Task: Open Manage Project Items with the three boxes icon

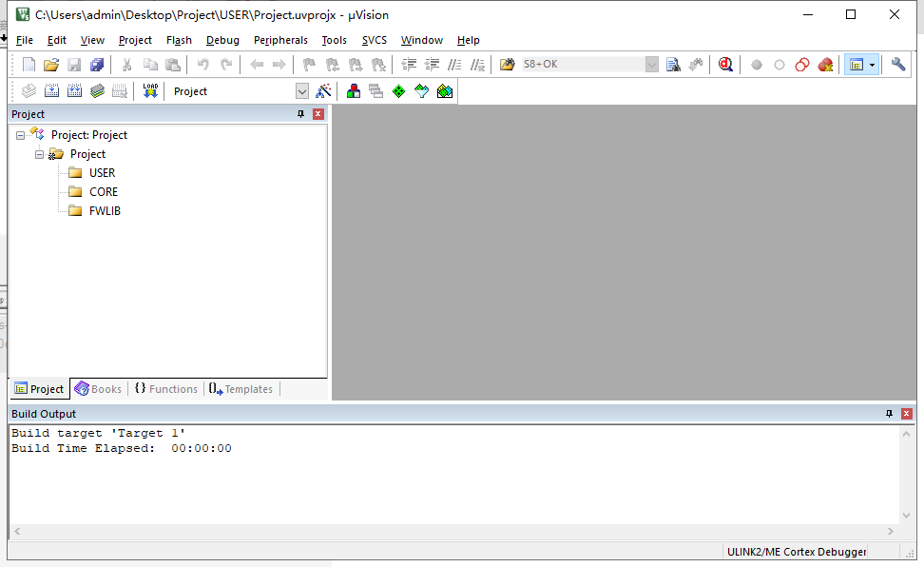Action: pos(354,91)
